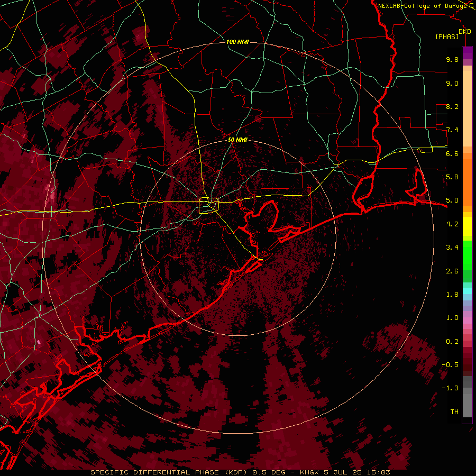Click the 6.6 value on the color scale
Screen dimensions: 476x476
(x=452, y=153)
